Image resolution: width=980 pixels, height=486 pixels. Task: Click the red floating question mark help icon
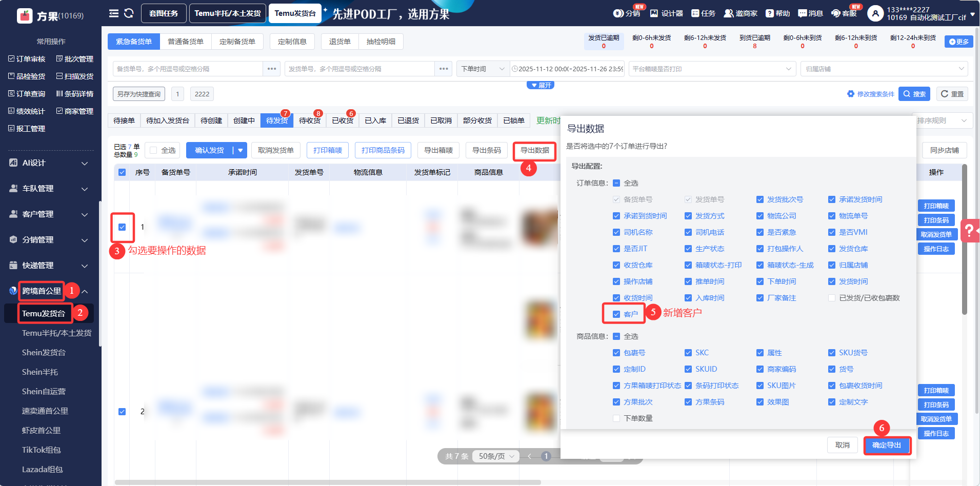[970, 231]
